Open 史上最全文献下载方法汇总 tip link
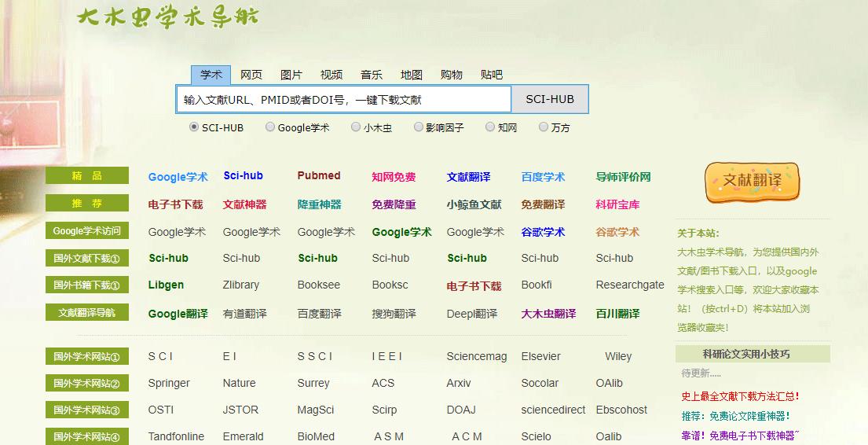Screen dimensions: 868x445 (741, 396)
